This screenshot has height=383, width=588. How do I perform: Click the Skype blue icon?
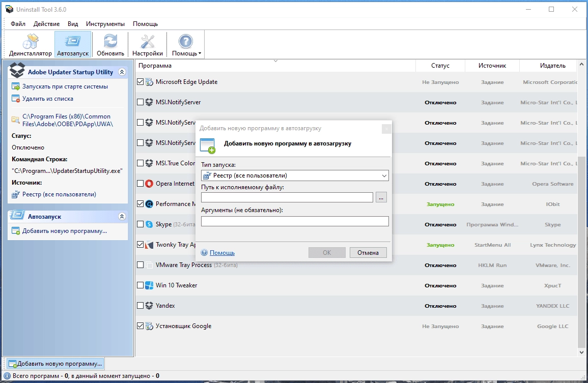point(149,224)
